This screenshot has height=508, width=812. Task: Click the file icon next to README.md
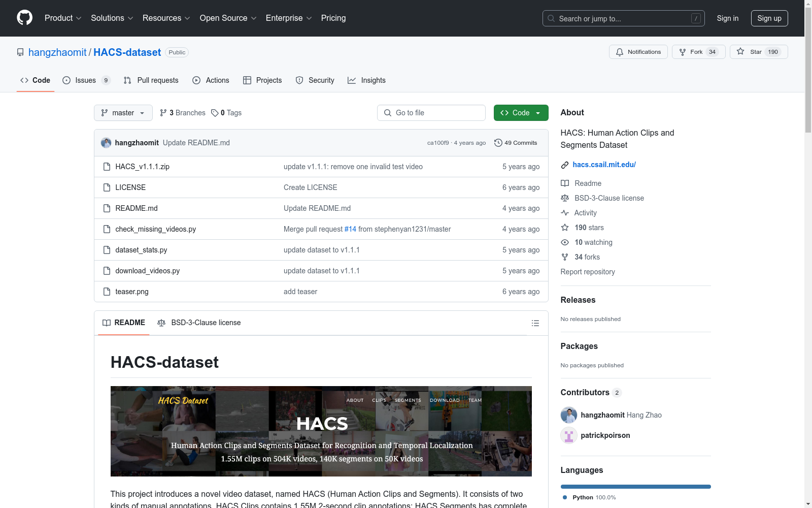click(x=107, y=208)
